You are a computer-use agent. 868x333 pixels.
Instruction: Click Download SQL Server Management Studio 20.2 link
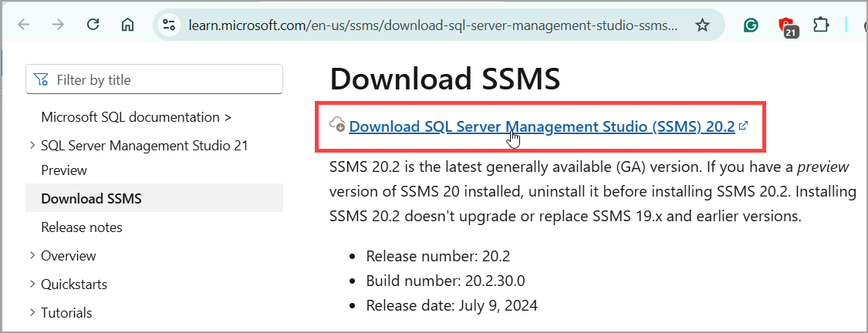pyautogui.click(x=542, y=126)
